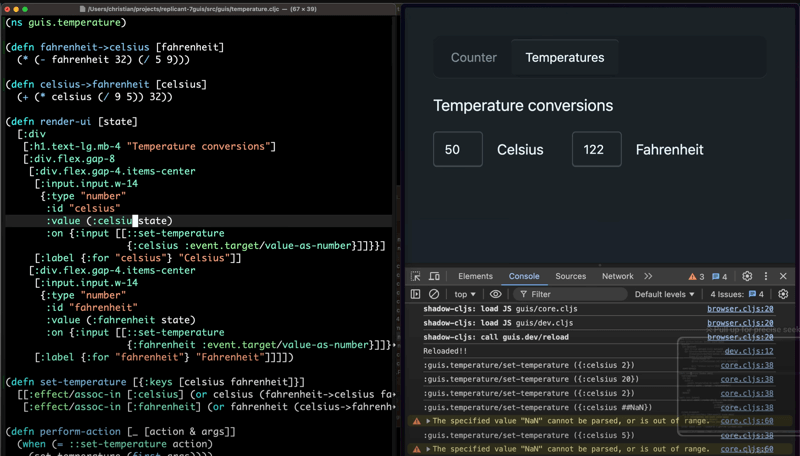Focus the Fahrenheit number input showing 122
The width and height of the screenshot is (800, 456).
pyautogui.click(x=596, y=149)
